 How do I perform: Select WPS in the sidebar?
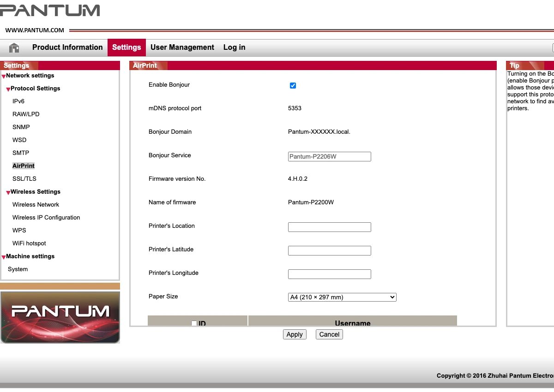point(19,230)
